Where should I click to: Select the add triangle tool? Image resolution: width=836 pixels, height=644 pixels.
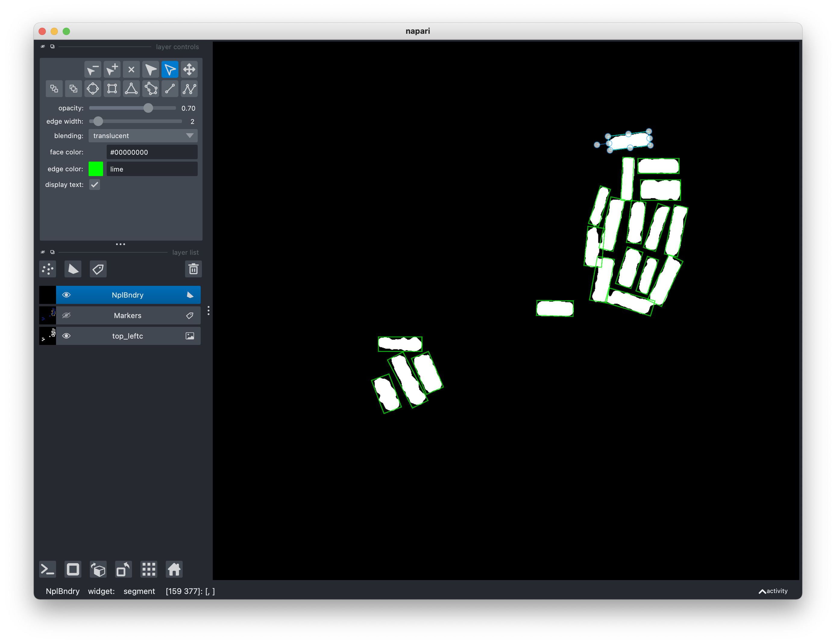pos(131,89)
